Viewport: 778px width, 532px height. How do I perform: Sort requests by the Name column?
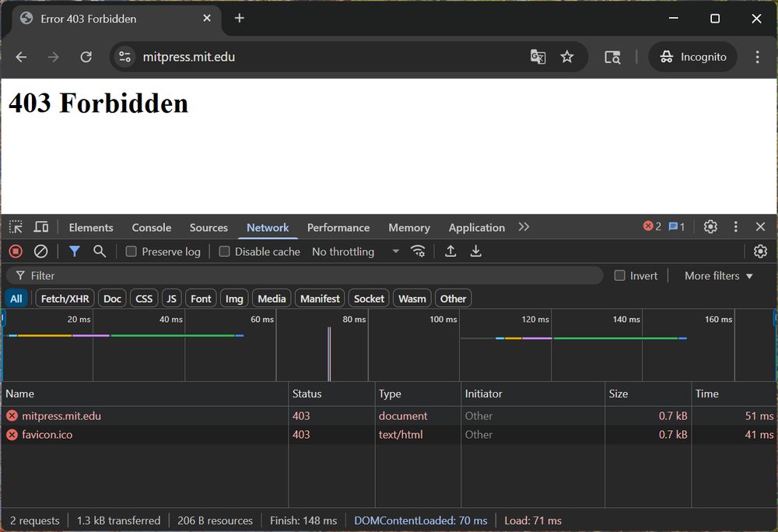[x=145, y=394]
